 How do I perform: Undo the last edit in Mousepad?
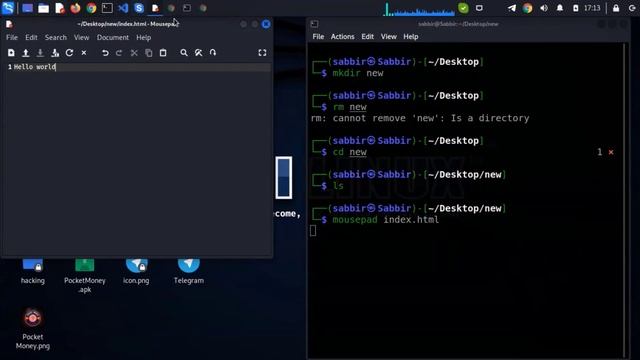point(105,53)
